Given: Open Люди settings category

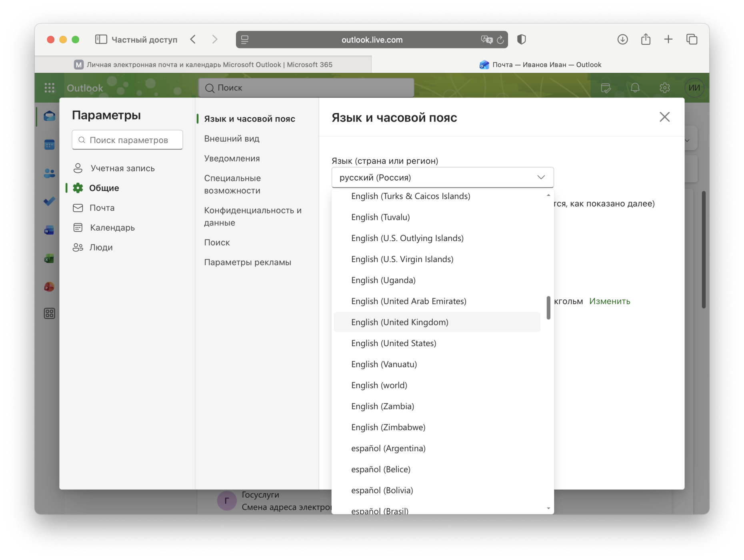Looking at the screenshot, I should [x=127, y=247].
